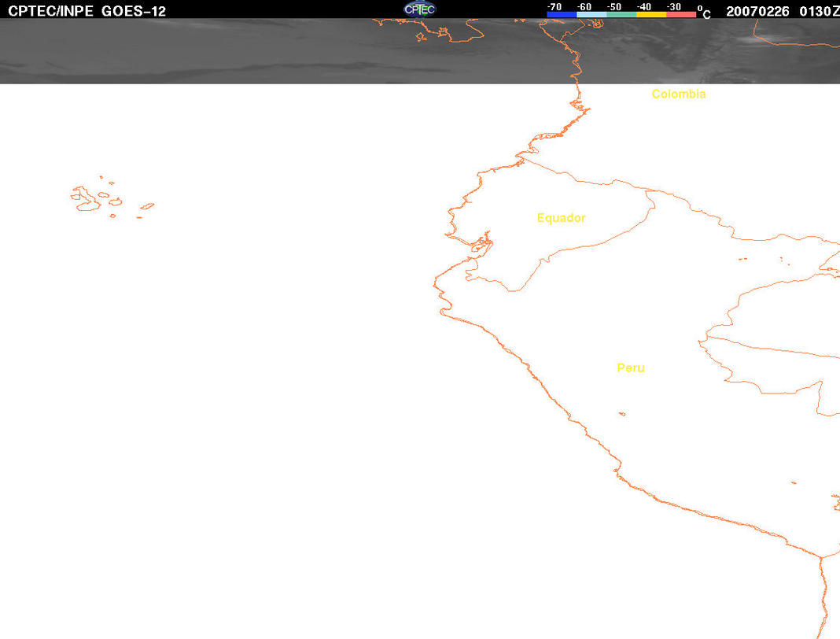Click the red -30 legend segment
This screenshot has width=840, height=639.
coord(681,14)
